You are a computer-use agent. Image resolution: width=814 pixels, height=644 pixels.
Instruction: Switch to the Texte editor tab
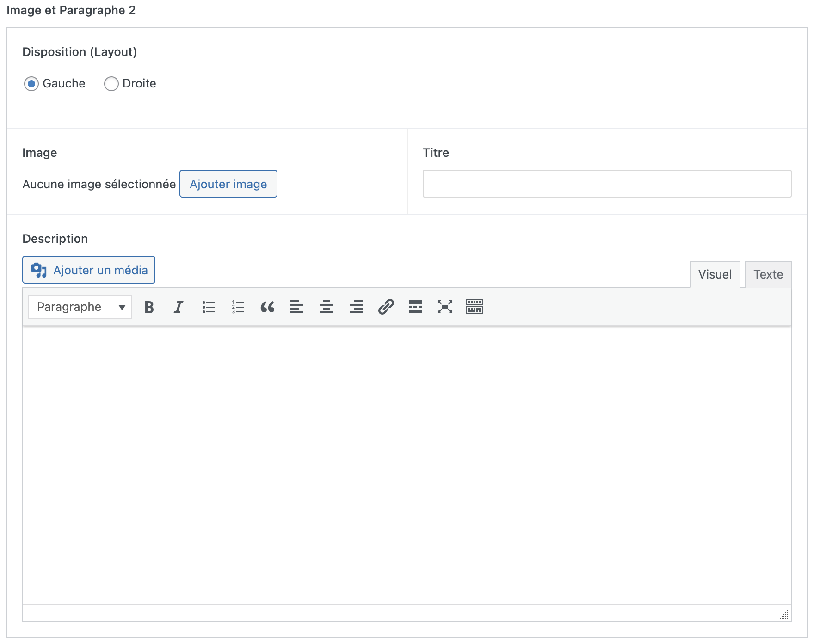click(x=768, y=275)
